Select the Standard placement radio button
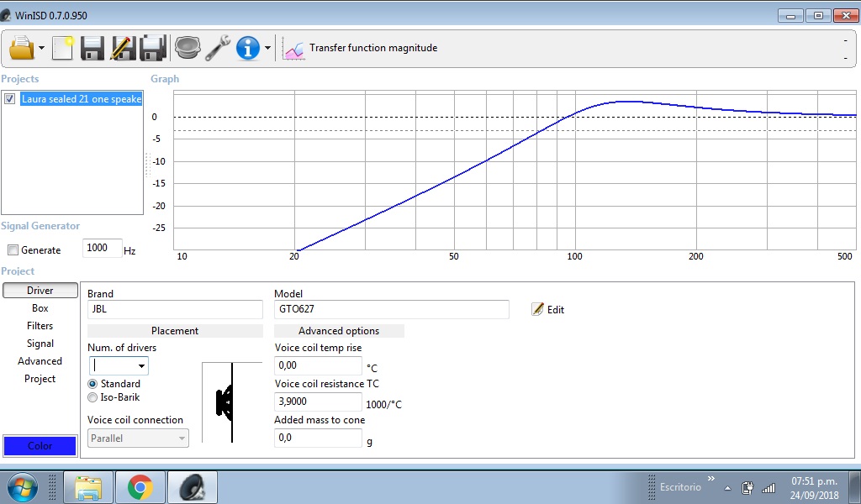This screenshot has height=504, width=861. click(x=92, y=384)
